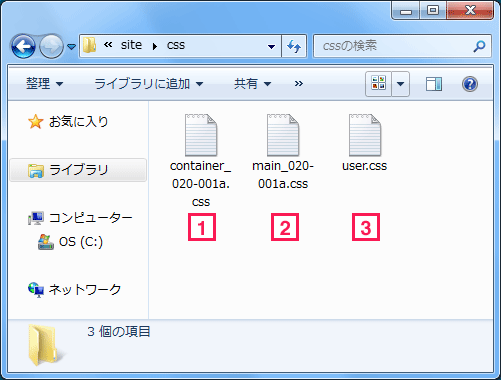
Task: Click the star icon beside お気に入り
Action: [35, 122]
